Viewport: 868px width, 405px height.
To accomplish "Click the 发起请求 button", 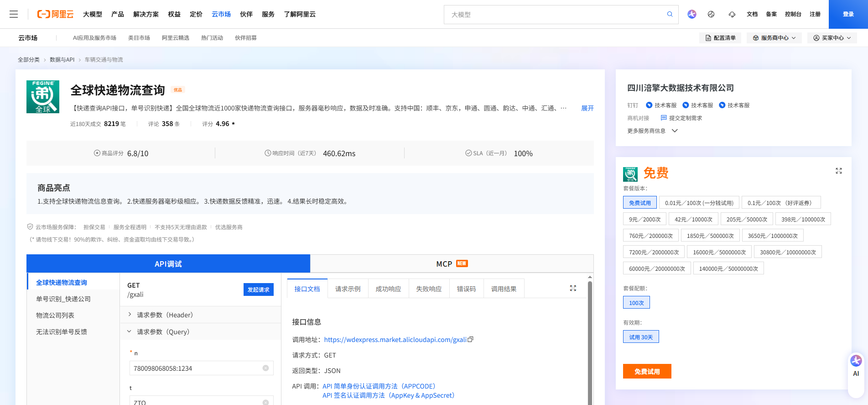I will [x=259, y=289].
